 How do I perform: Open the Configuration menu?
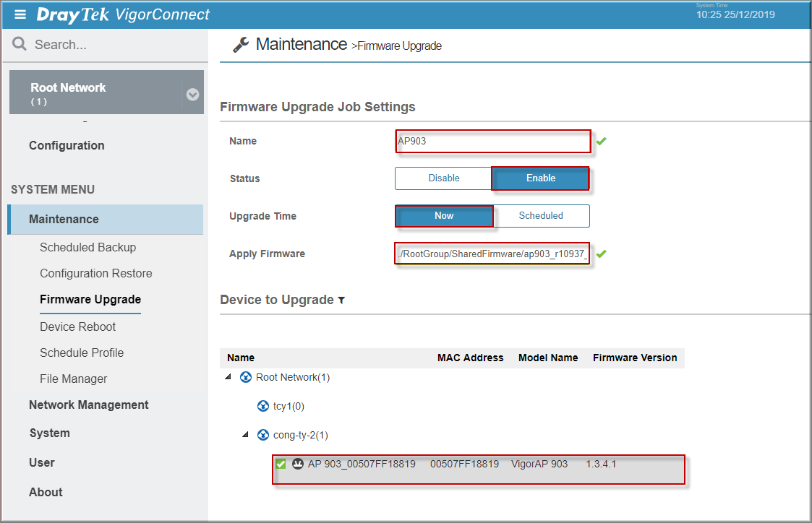[x=67, y=145]
